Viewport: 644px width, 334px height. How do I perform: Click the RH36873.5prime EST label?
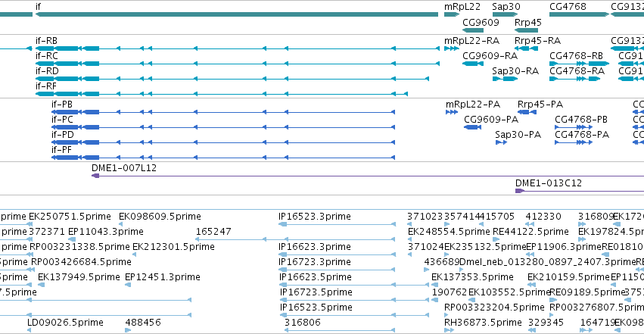click(483, 323)
